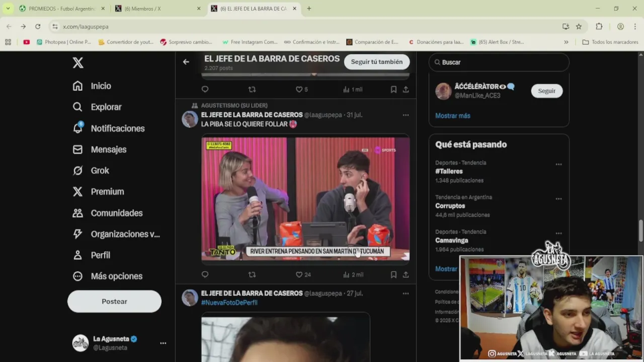Viewport: 644px width, 362px height.
Task: Open Organizaciones verificadas sidebar item
Action: point(116,234)
